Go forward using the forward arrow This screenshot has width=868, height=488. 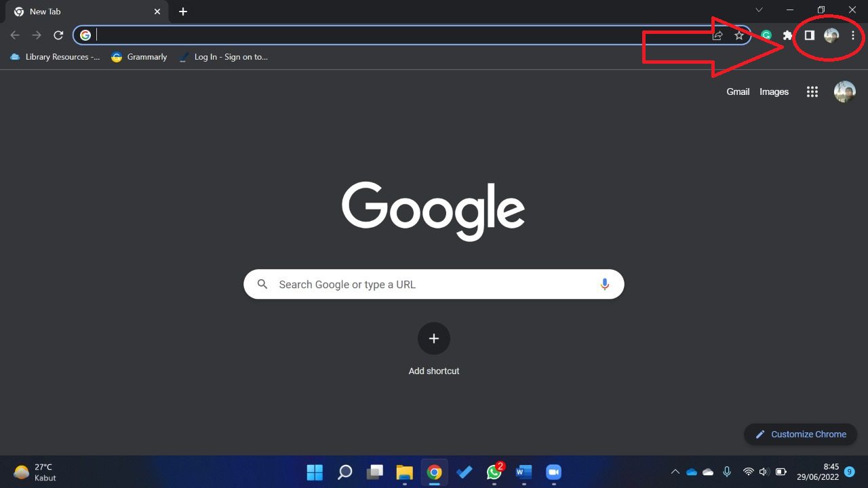click(37, 35)
